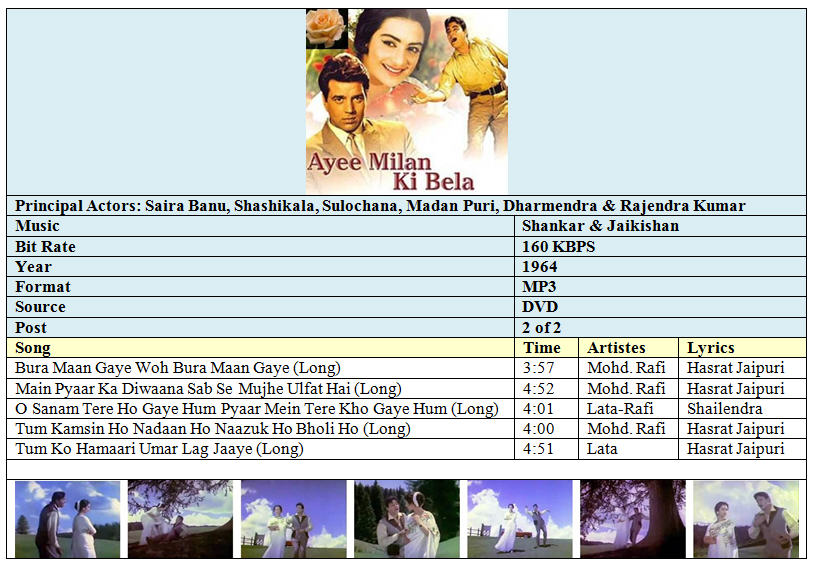Click the Lata artiste cell in last row
The width and height of the screenshot is (814, 565).
click(x=629, y=449)
